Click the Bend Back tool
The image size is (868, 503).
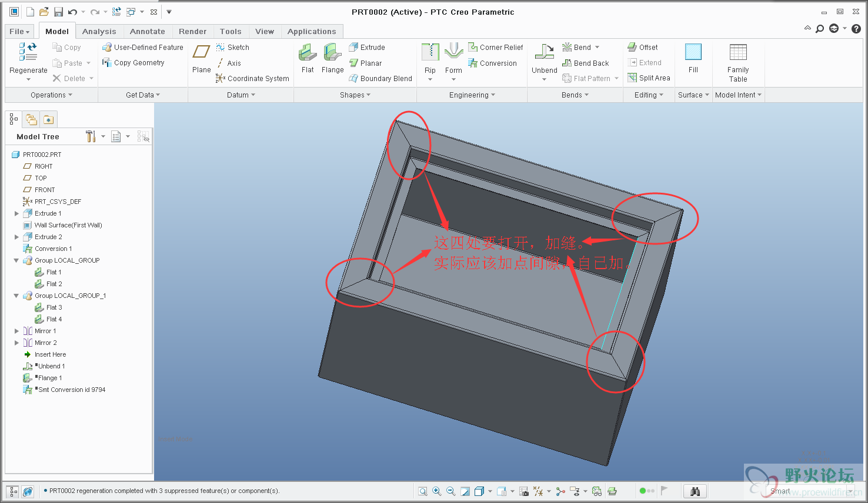585,63
